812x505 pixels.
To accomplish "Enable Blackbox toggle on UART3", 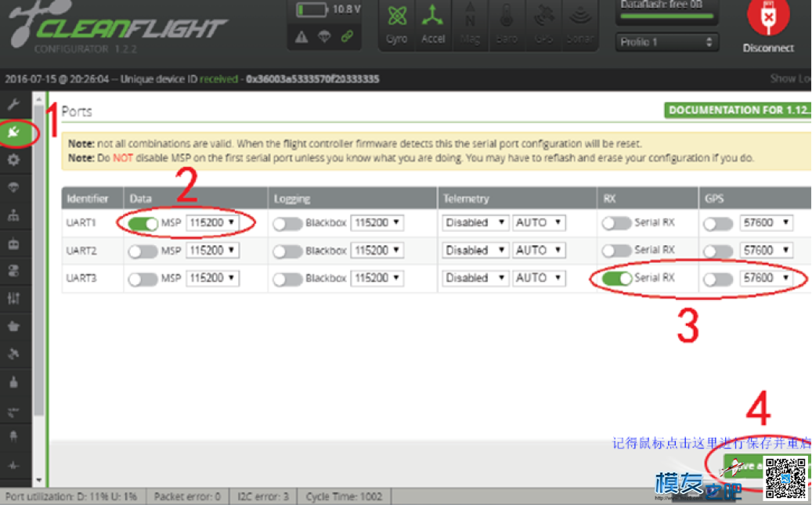I will click(x=287, y=279).
